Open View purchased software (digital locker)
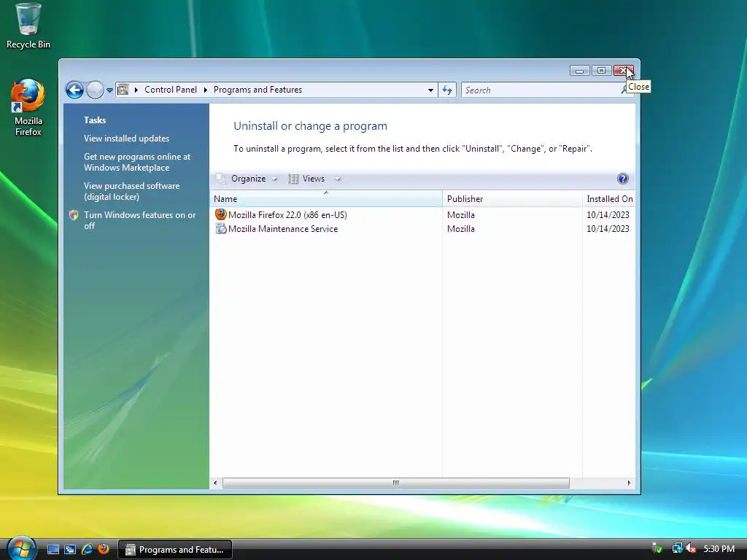Viewport: 747px width, 560px height. 131,192
